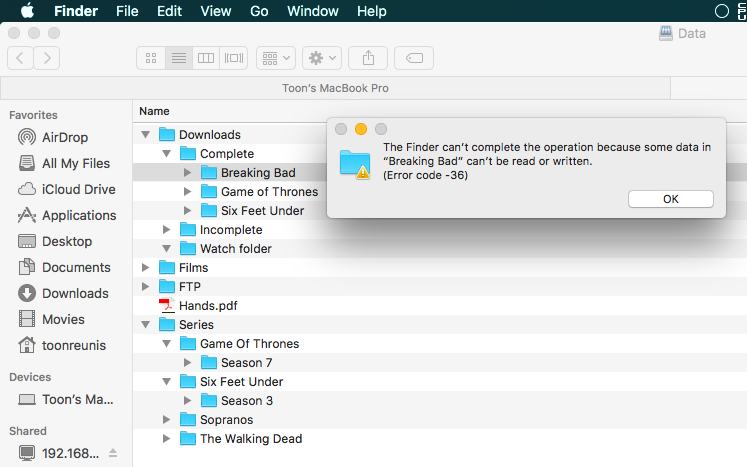The height and width of the screenshot is (467, 747).
Task: Open the File menu
Action: [x=127, y=11]
